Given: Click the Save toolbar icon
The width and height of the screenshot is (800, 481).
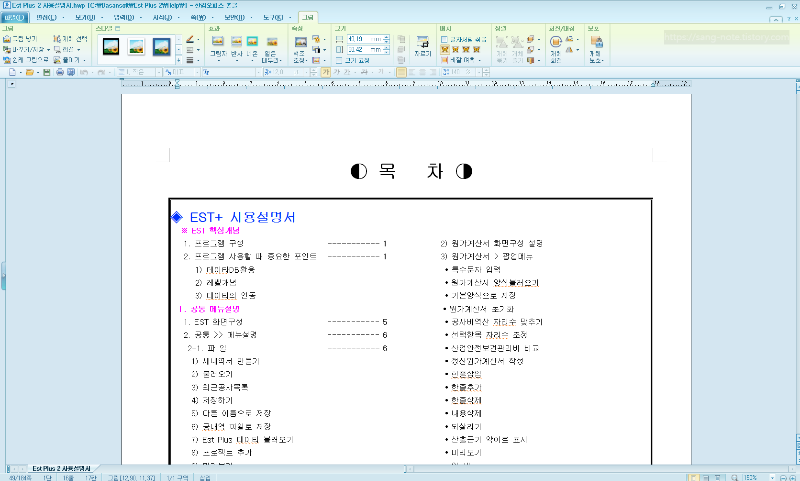Looking at the screenshot, I should [46, 72].
